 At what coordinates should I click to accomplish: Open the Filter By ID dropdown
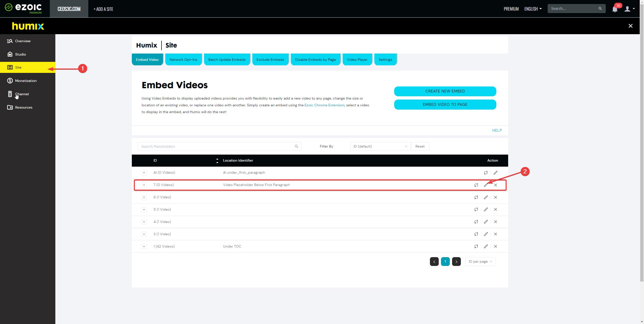click(x=380, y=146)
